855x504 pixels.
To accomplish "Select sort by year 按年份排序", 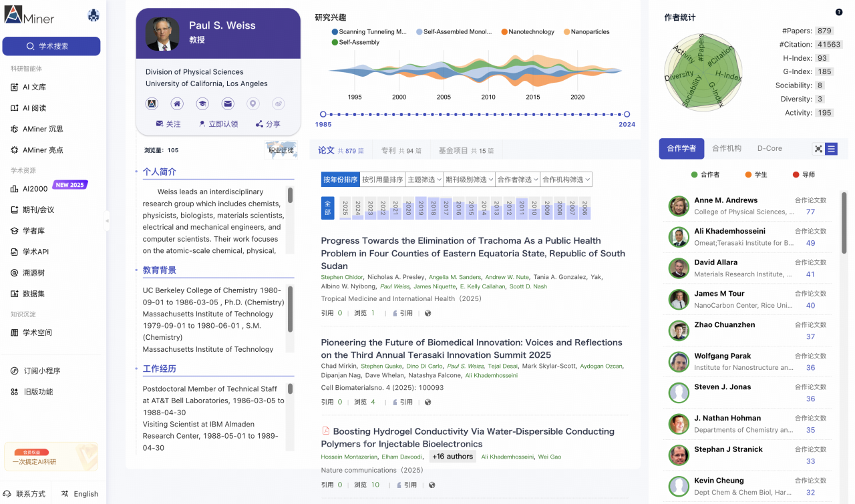I will coord(341,180).
